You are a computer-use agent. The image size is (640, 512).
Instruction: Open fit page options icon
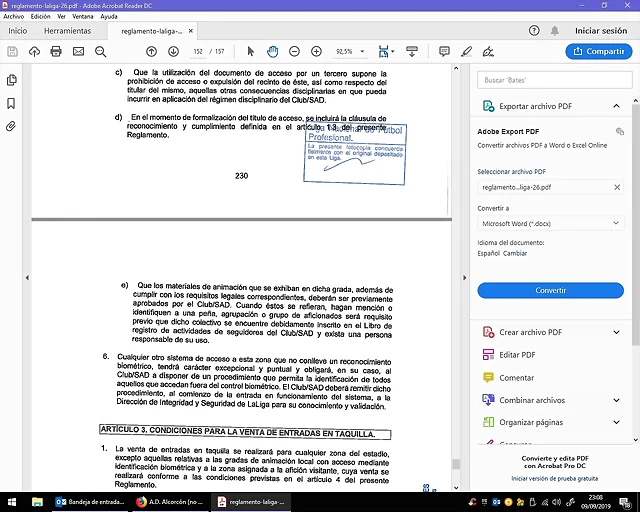386,51
